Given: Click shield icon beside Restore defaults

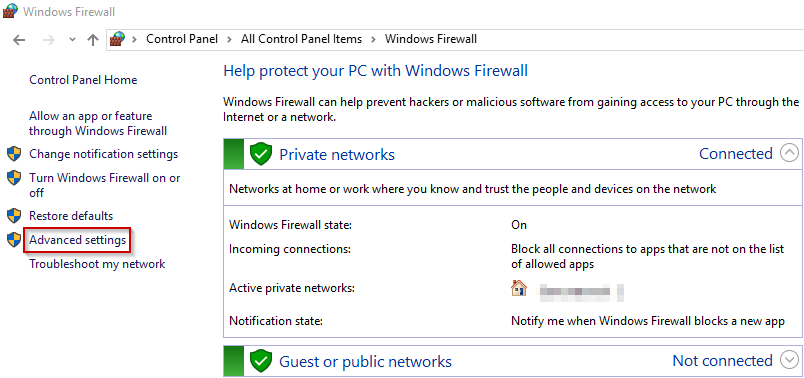Looking at the screenshot, I should (x=14, y=216).
